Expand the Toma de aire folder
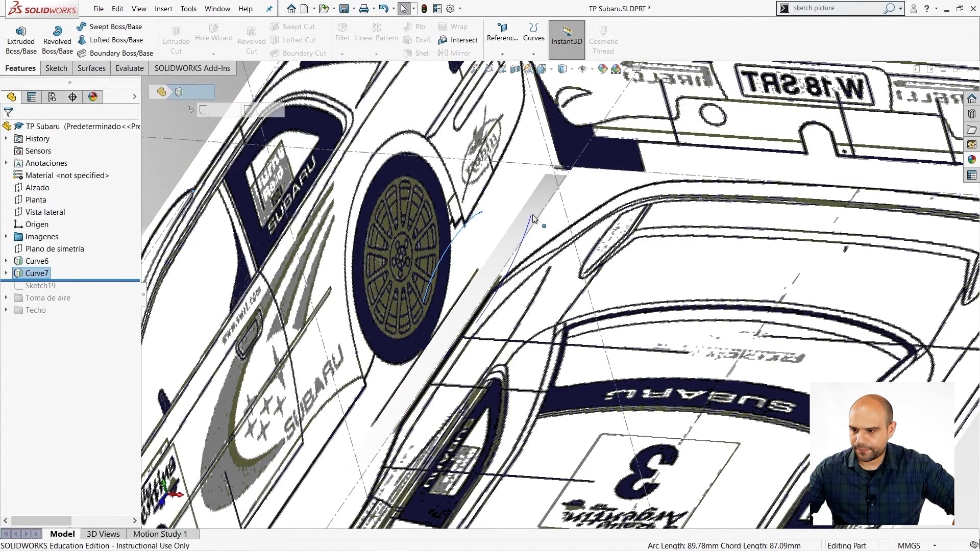The image size is (980, 551). point(6,298)
